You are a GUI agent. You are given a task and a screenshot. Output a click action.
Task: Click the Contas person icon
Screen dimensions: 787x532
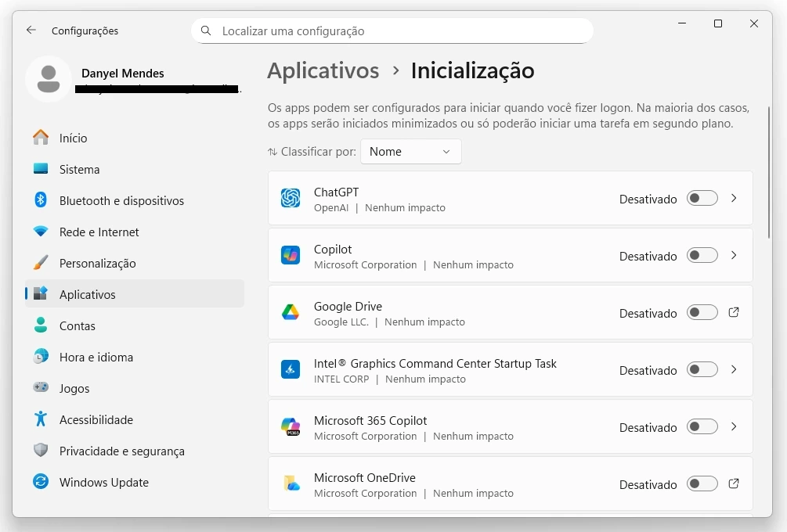(41, 325)
